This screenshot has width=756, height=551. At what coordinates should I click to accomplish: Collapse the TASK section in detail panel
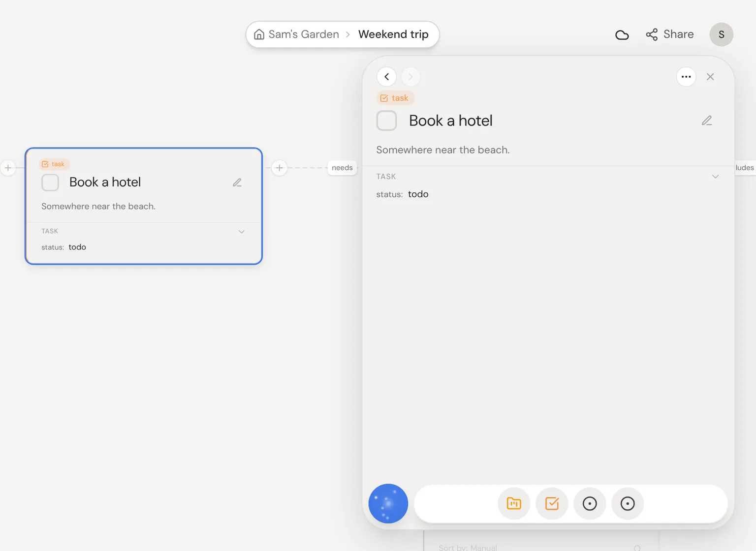click(715, 177)
